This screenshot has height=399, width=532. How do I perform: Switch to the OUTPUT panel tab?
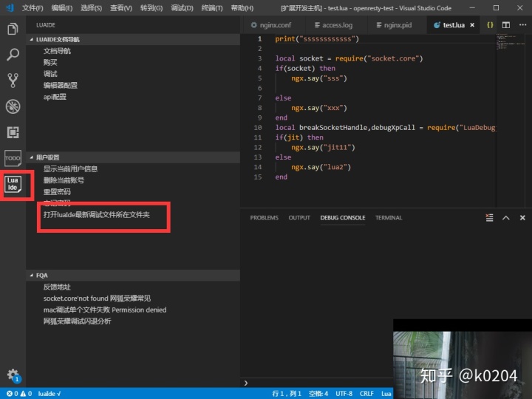[x=299, y=218]
